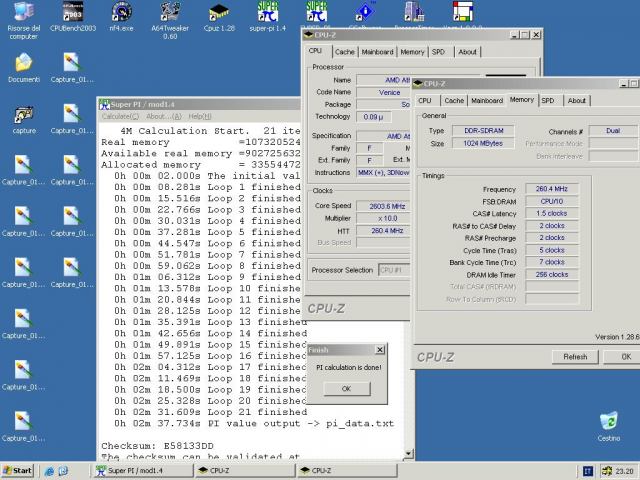Viewport: 640px width, 480px height.
Task: Click DRAM Idle Timer 256 clocks value
Action: point(552,275)
